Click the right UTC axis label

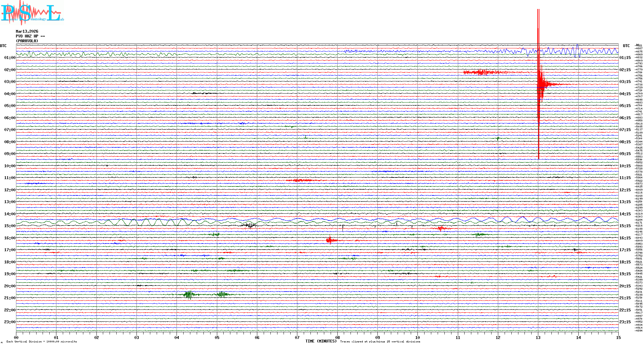point(626,46)
